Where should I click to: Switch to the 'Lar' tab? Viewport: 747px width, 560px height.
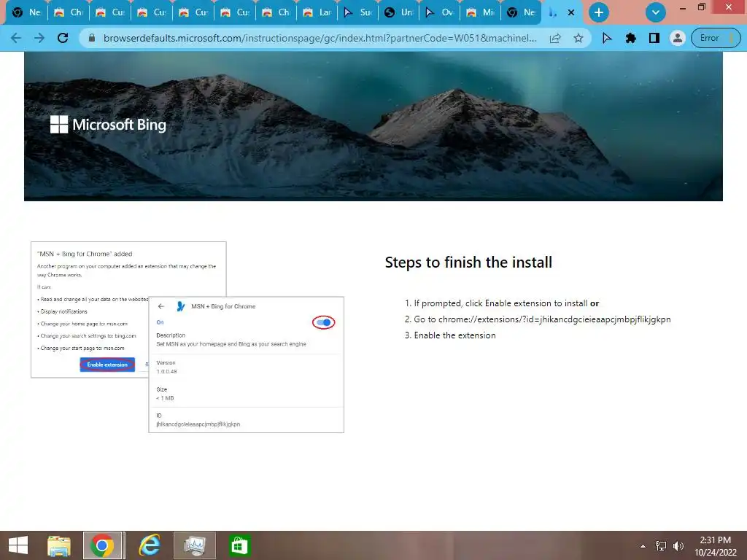(318, 12)
